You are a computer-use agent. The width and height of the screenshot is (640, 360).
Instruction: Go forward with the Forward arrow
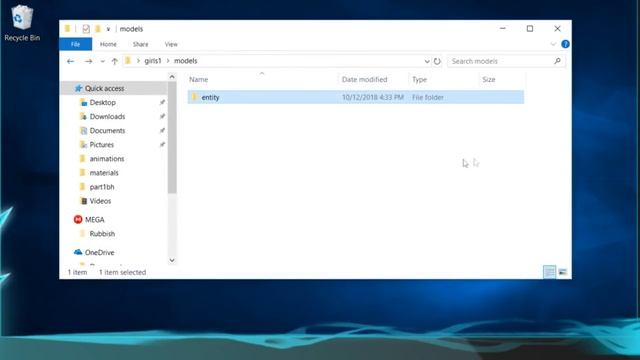click(x=88, y=61)
